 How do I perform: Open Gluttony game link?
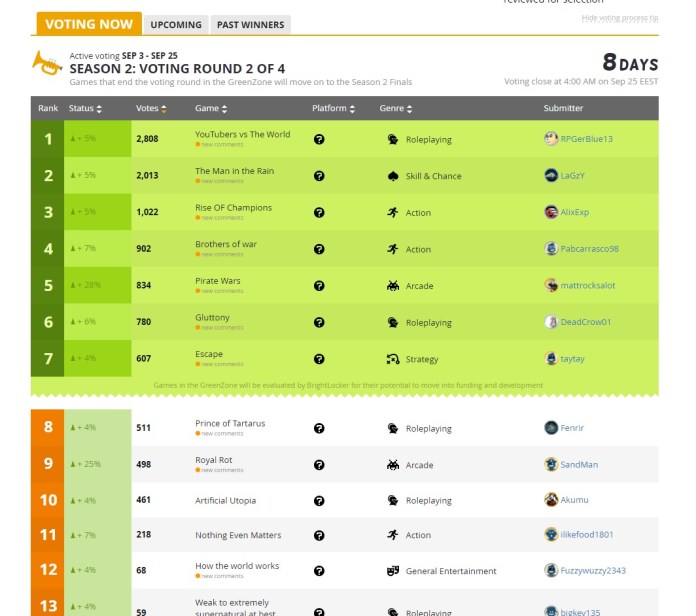[212, 317]
